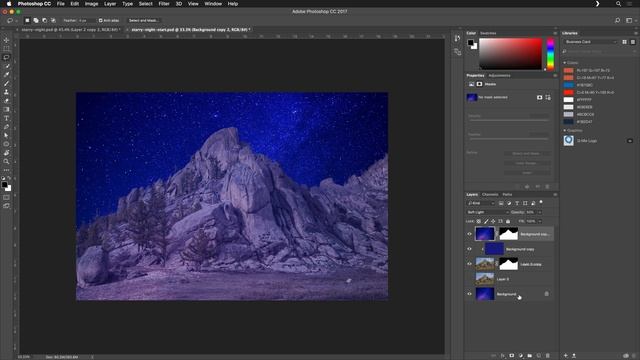Open the Business Card library dropdown
Viewport: 640px width, 360px height.
click(591, 42)
